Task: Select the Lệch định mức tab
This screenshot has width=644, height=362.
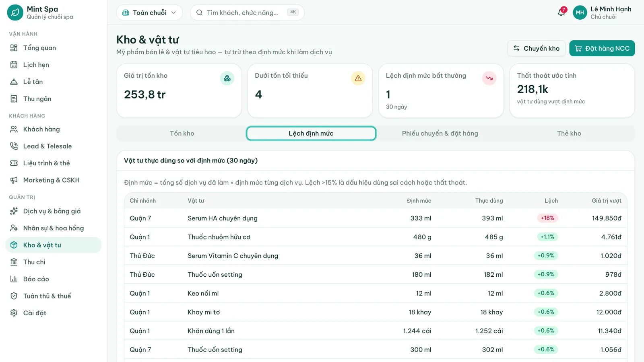Action: click(311, 134)
